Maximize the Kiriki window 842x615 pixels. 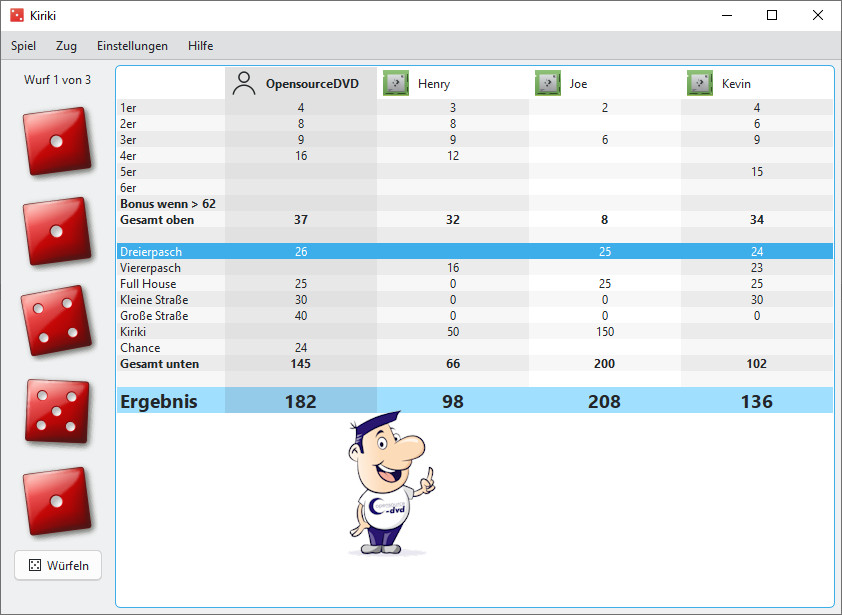[771, 15]
